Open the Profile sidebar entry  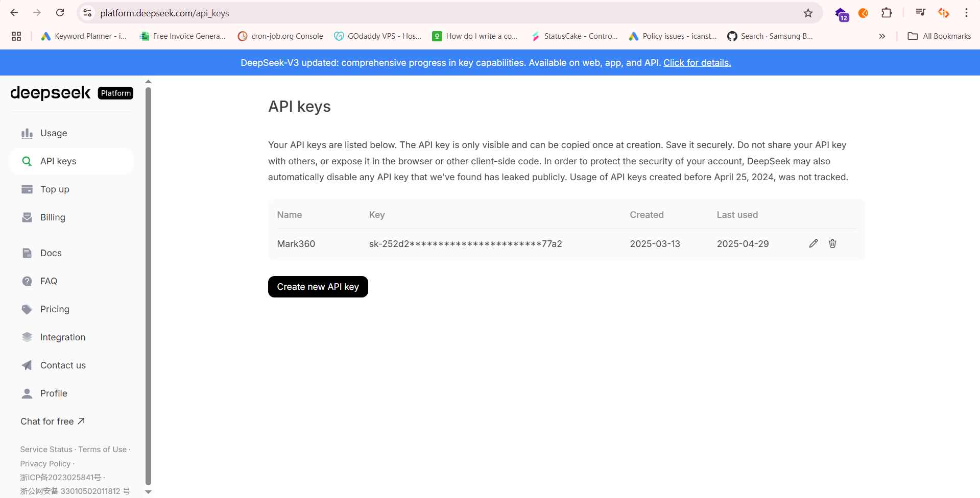click(71, 393)
